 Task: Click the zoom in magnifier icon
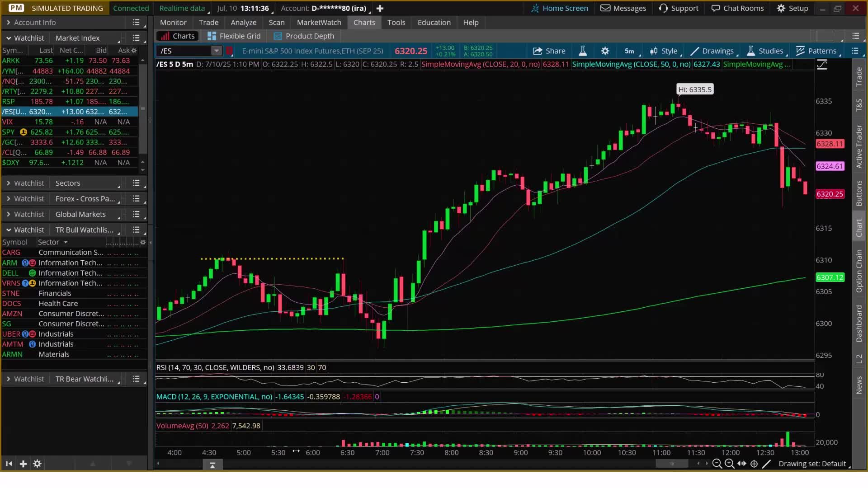pyautogui.click(x=729, y=464)
